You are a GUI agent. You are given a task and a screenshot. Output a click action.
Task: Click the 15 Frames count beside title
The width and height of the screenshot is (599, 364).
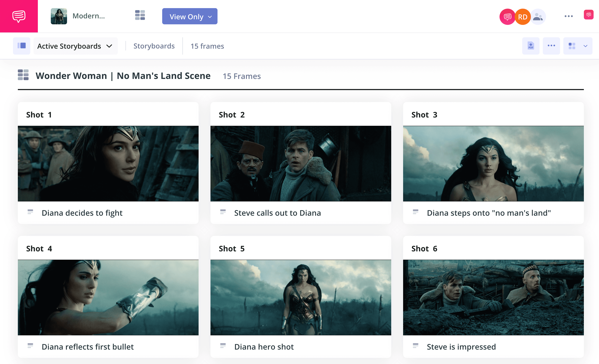coord(242,76)
